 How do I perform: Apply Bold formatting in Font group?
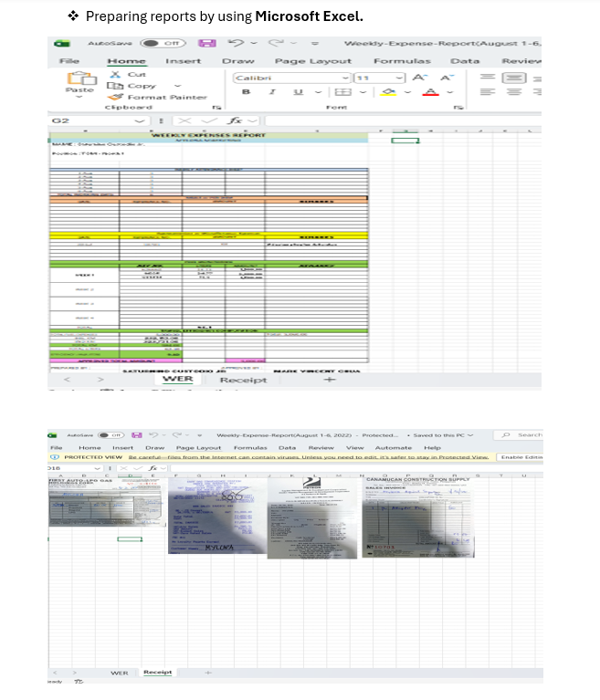coord(246,91)
